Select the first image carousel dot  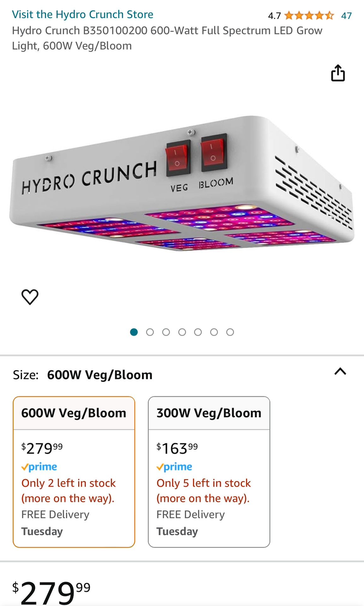click(134, 332)
